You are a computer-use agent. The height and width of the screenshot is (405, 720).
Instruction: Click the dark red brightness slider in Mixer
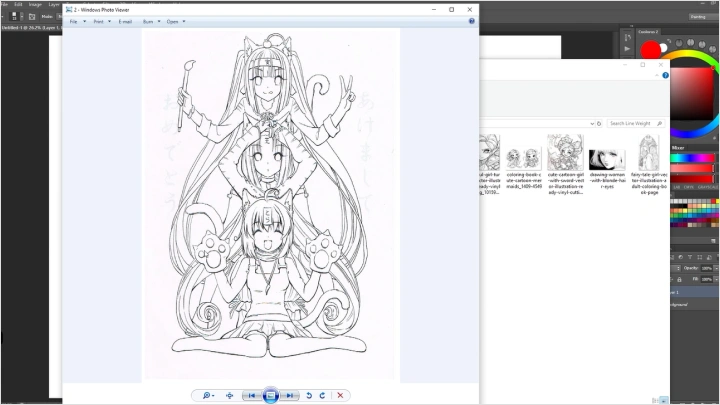coord(693,179)
